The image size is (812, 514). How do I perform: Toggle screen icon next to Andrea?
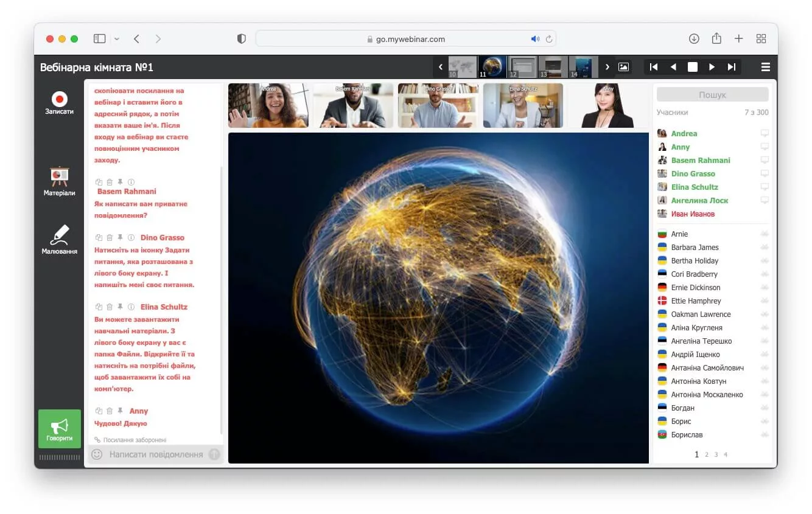[x=765, y=134]
